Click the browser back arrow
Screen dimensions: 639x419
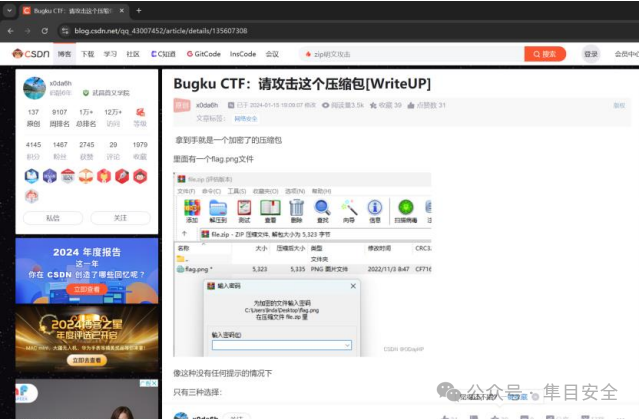pos(11,31)
